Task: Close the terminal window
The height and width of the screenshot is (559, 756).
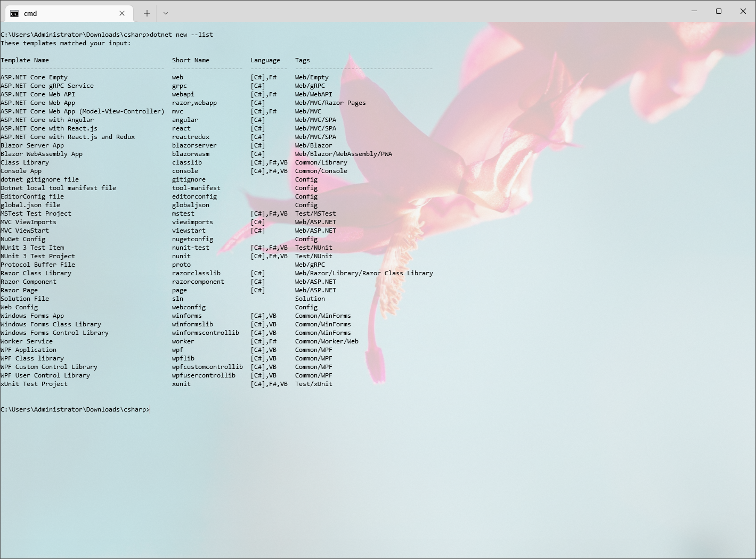Action: 743,11
